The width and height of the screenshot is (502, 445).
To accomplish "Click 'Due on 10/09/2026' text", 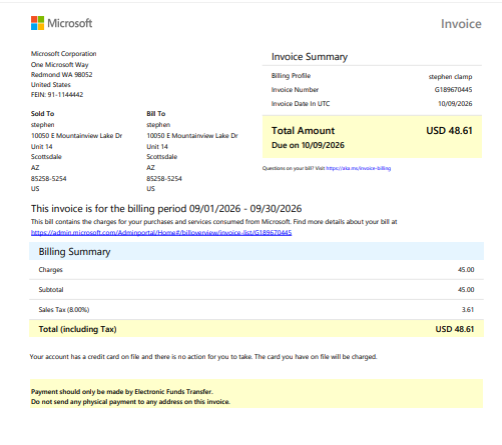I will click(x=308, y=145).
